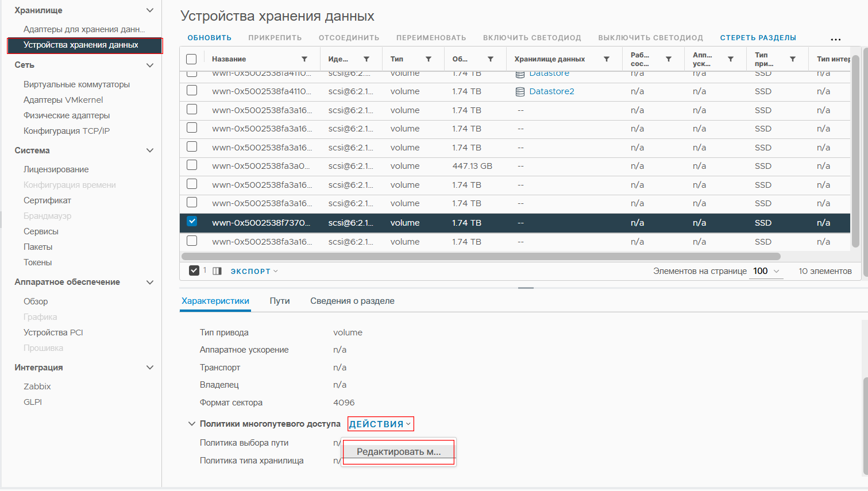Image resolution: width=868 pixels, height=491 pixels.
Task: Click СТЕРЕТЬ РАЗДЕЛЫ button
Action: (x=758, y=38)
